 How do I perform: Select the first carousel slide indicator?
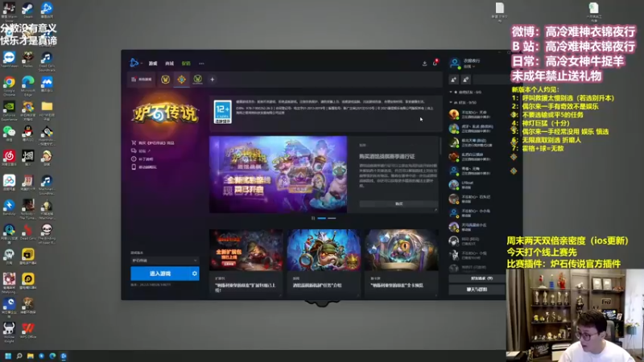coord(321,218)
